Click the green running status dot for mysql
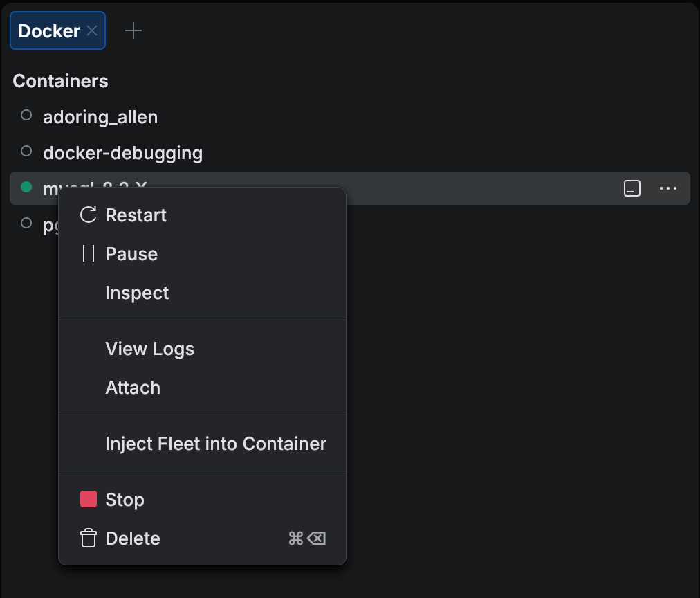This screenshot has width=700, height=598. 26,187
